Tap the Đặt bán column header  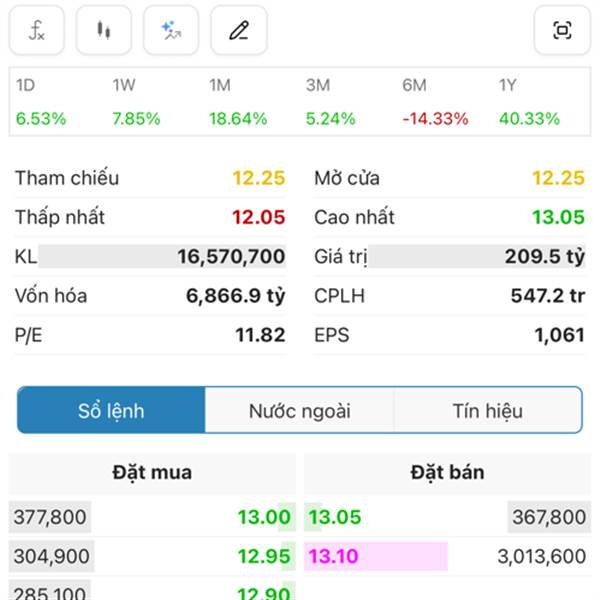point(447,473)
